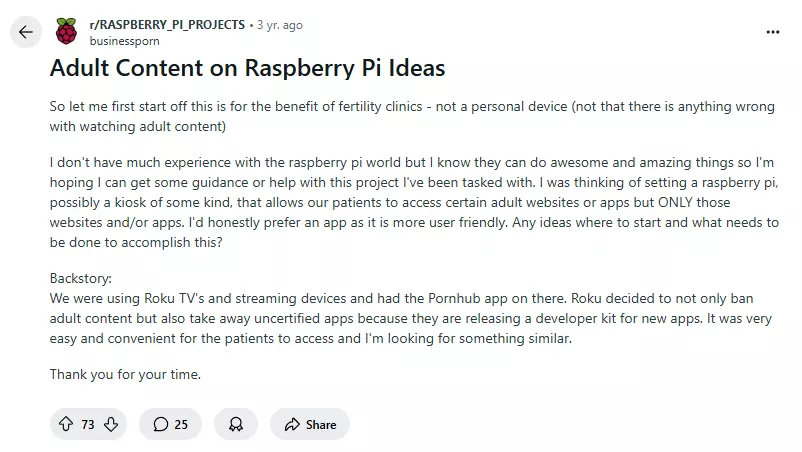Click the '3 yr. ago' timestamp
Image resolution: width=802 pixels, height=452 pixels.
coord(280,25)
